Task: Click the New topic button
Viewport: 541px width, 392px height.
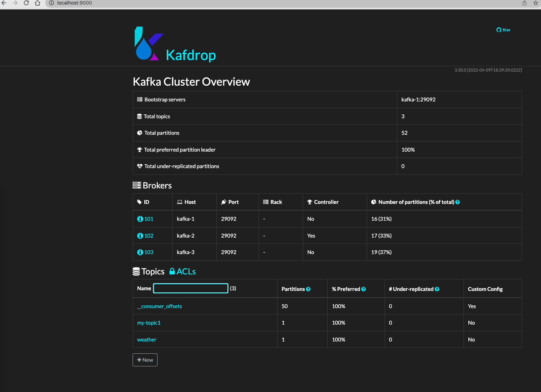Action: (145, 360)
